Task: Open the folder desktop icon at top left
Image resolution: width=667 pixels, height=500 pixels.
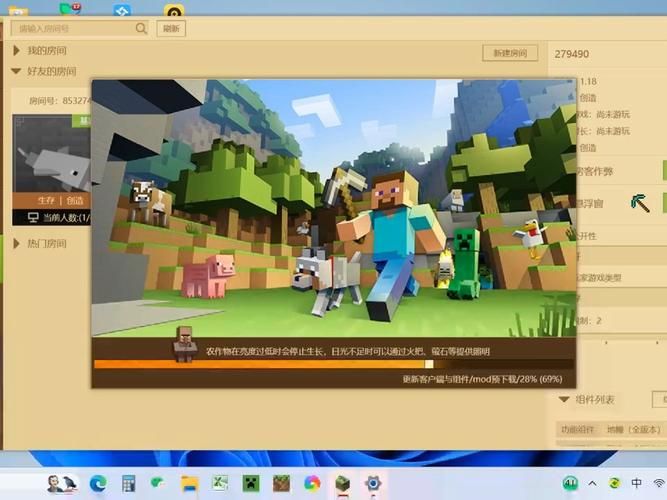Action: coord(18,11)
